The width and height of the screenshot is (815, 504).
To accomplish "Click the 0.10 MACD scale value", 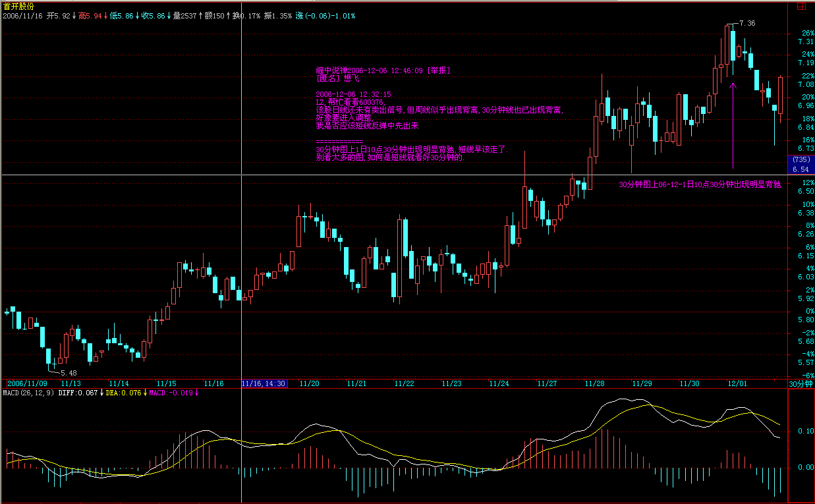I will (x=805, y=431).
